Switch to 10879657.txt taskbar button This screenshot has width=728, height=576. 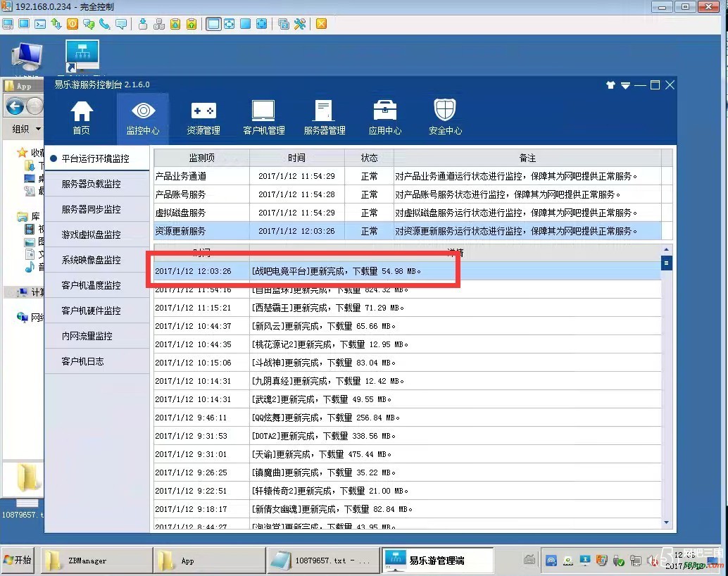point(322,561)
